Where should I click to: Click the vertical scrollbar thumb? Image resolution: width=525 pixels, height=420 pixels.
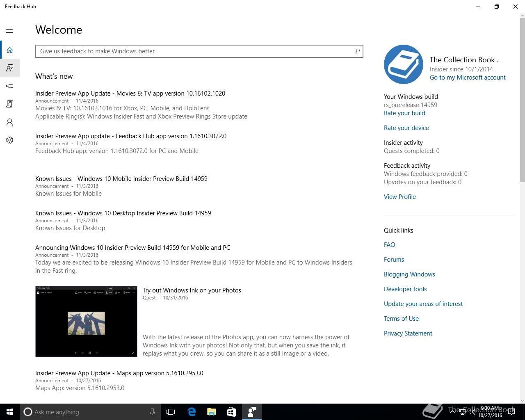(x=522, y=100)
